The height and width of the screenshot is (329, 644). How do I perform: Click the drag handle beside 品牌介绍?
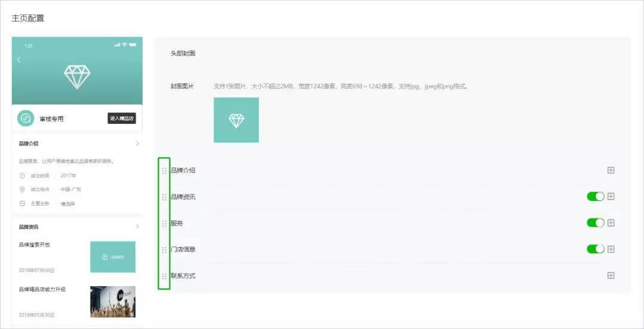[165, 171]
